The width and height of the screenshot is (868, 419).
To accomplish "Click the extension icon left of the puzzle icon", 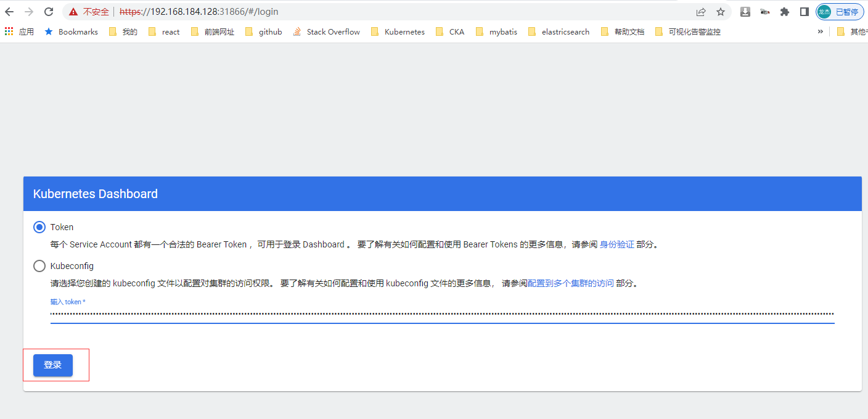I will (x=765, y=12).
